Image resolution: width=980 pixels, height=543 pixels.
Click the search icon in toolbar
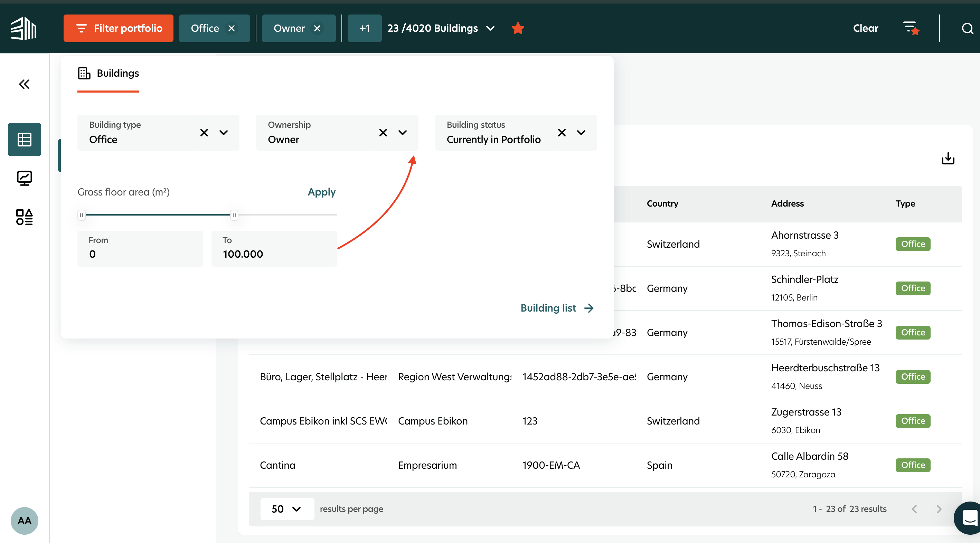pyautogui.click(x=967, y=28)
